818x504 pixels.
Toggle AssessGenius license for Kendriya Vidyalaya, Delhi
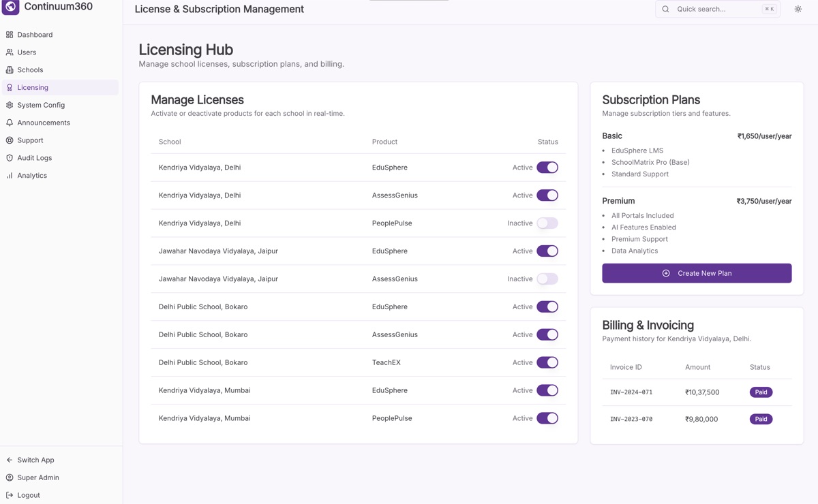coord(547,195)
